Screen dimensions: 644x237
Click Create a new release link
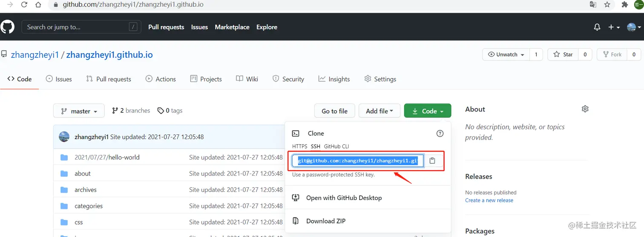pyautogui.click(x=489, y=200)
